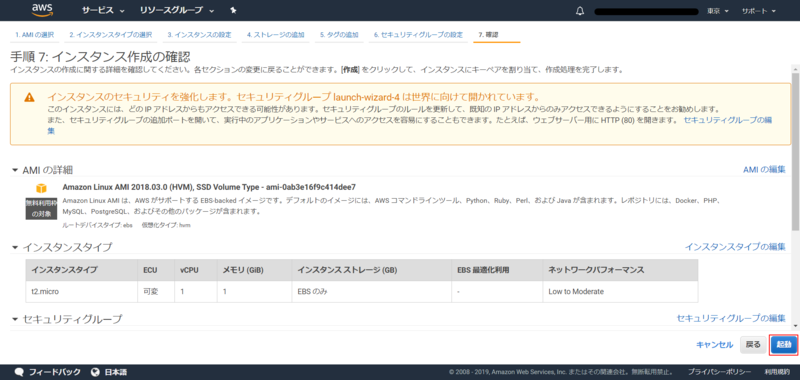Open the pin shortcut icon in the header
This screenshot has height=380, width=800.
click(233, 10)
